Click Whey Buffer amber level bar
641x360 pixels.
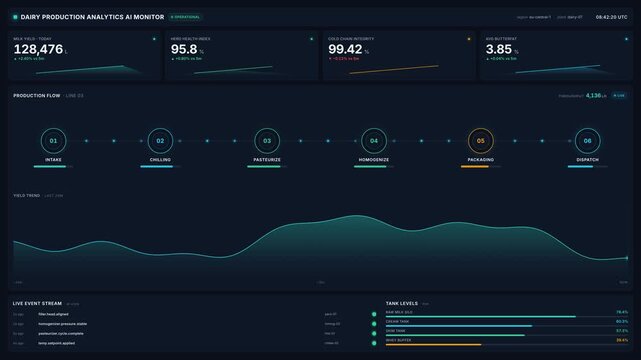[x=507, y=344]
